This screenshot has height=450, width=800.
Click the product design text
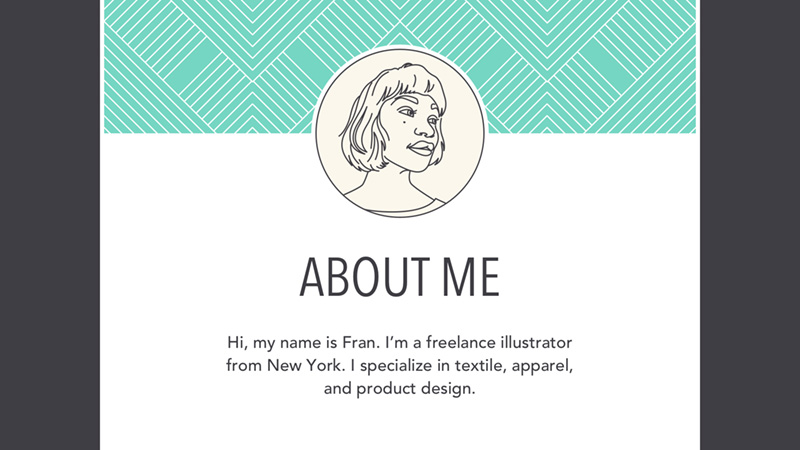pos(421,389)
